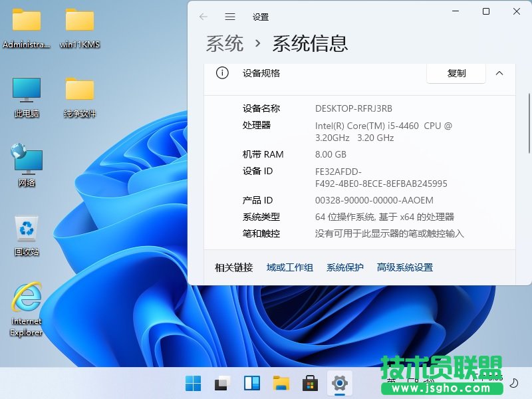
Task: Open the 系统保护 link
Action: click(x=344, y=267)
